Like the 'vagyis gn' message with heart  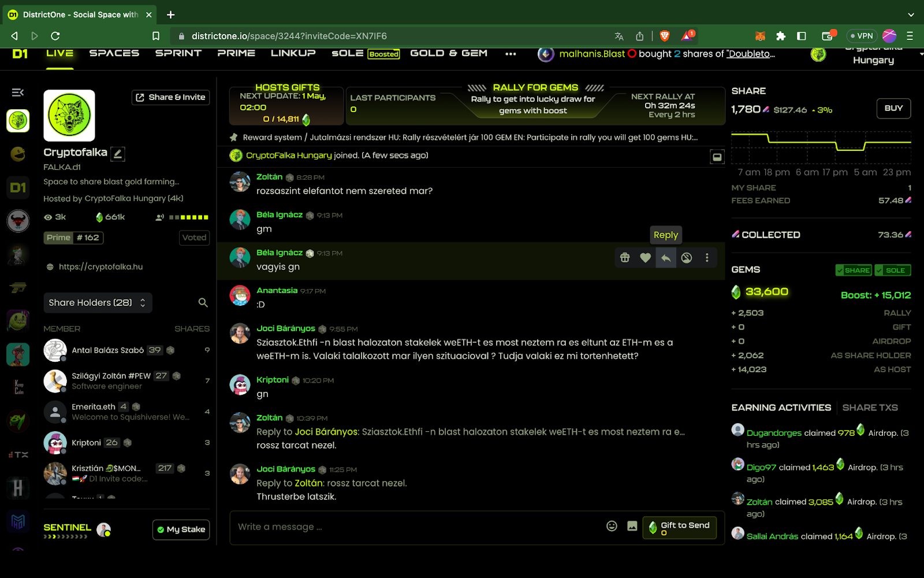pyautogui.click(x=645, y=258)
